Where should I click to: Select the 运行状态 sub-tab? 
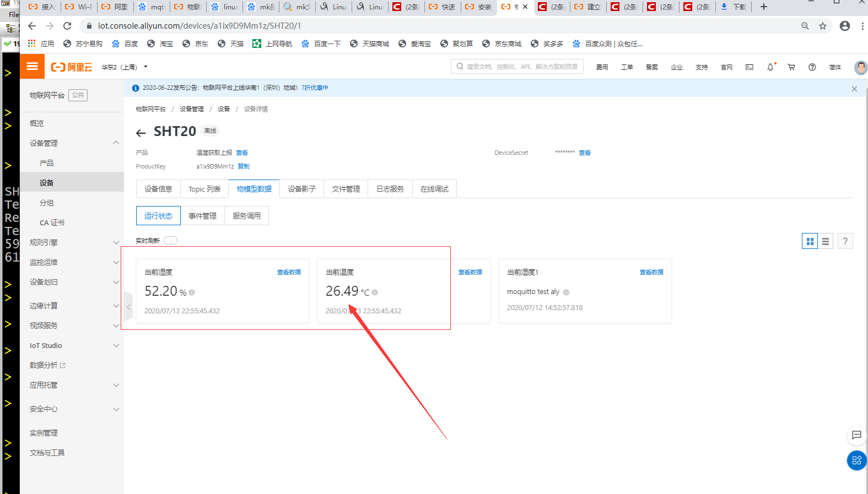pyautogui.click(x=158, y=216)
